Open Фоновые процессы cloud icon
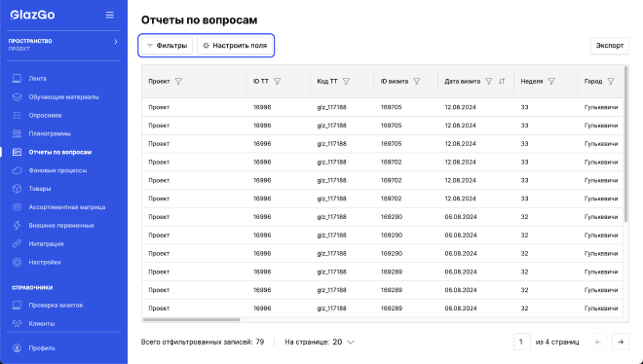 pos(17,170)
